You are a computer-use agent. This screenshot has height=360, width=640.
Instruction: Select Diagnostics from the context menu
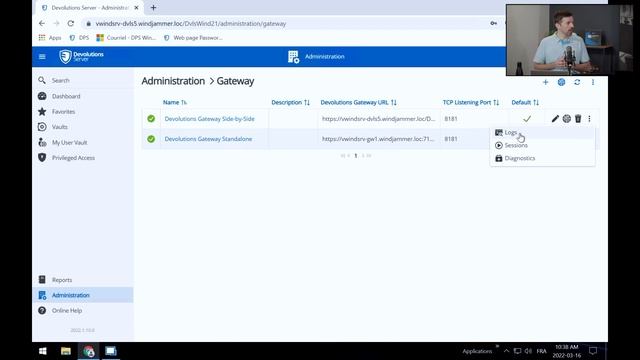click(542, 158)
